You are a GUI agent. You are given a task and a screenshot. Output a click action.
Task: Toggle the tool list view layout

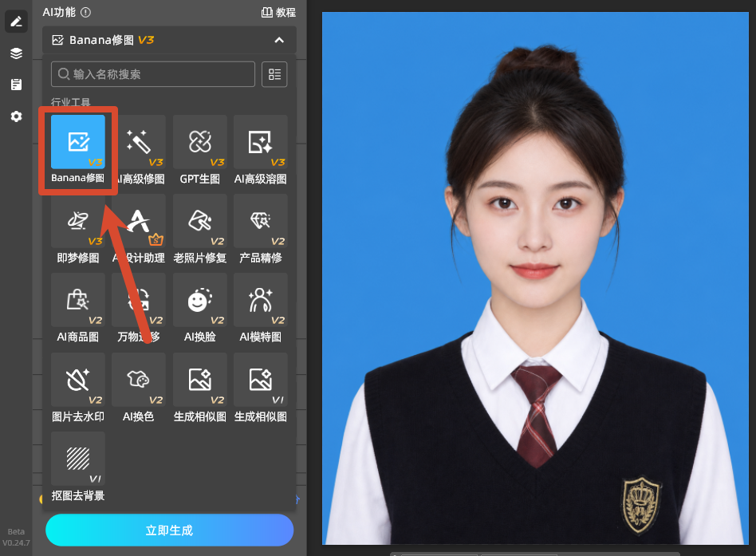coord(274,74)
